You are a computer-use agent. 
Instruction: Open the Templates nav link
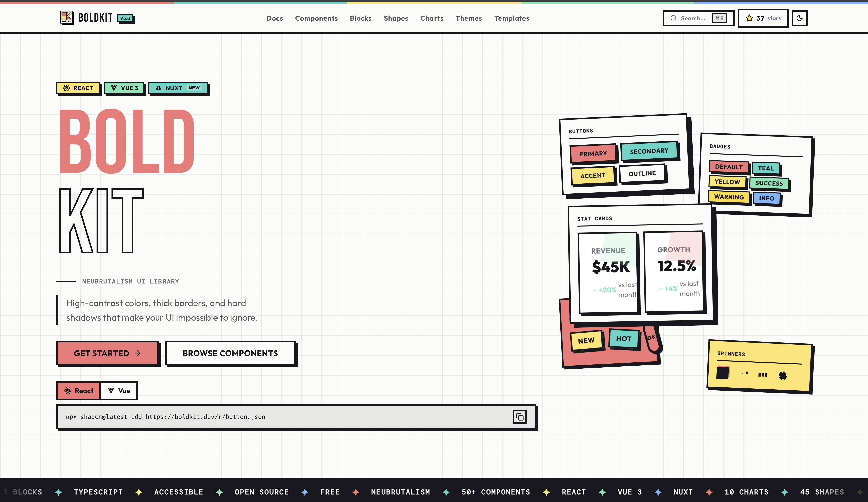[512, 18]
